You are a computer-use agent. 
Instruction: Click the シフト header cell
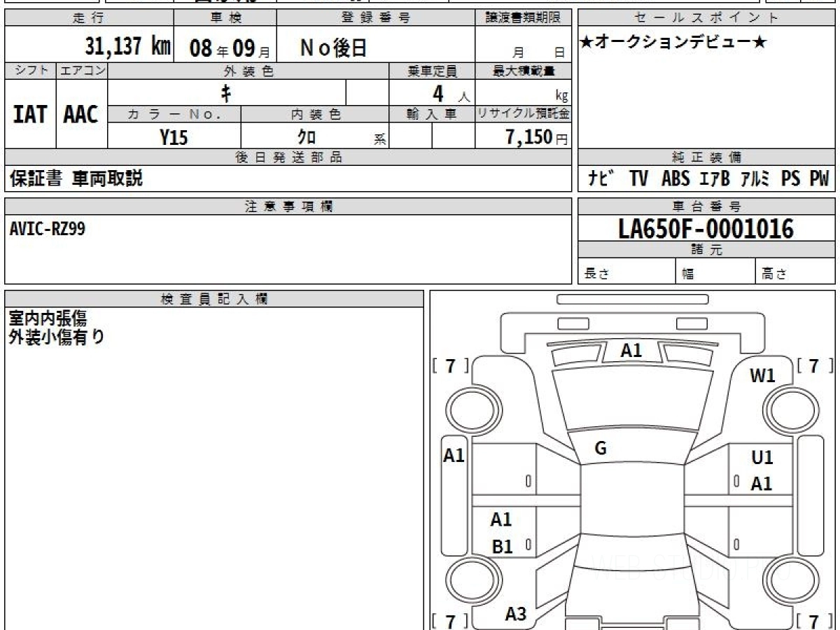pyautogui.click(x=30, y=71)
